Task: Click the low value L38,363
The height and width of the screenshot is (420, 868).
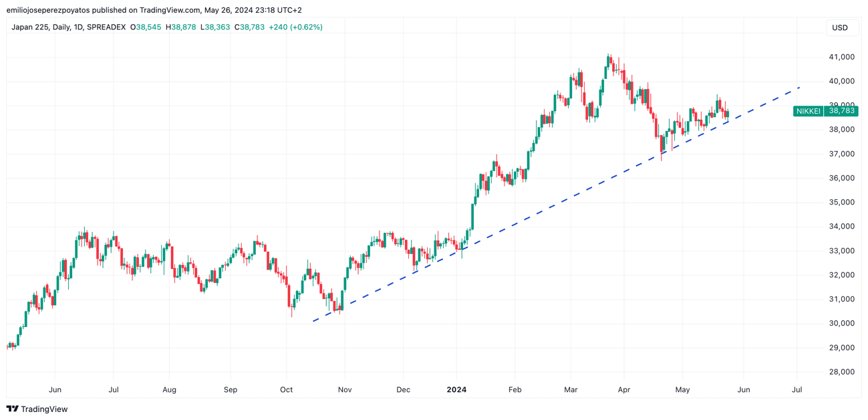Action: point(215,27)
